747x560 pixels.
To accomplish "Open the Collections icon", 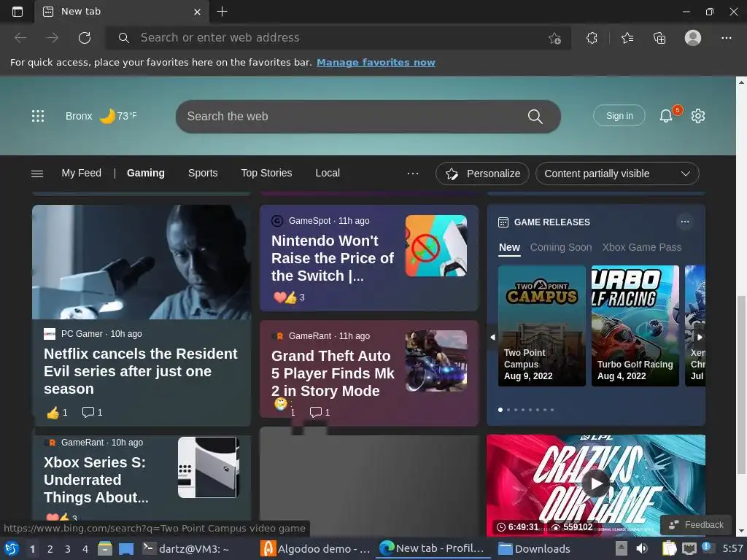I will click(659, 38).
